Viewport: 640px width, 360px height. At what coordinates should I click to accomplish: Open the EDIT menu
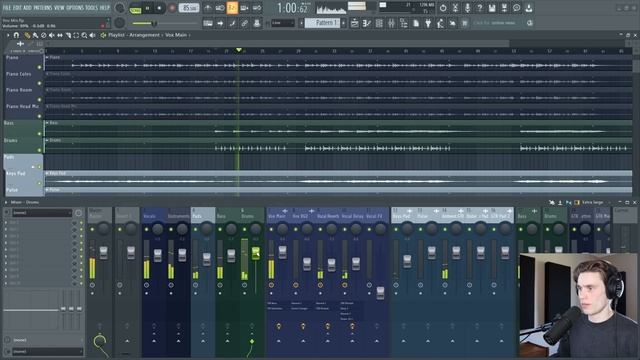17,8
